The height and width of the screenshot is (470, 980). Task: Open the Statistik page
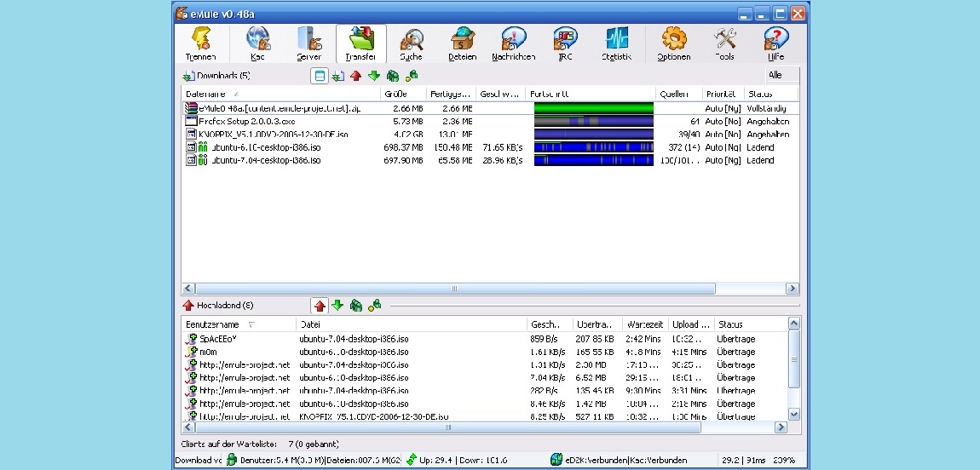(616, 44)
